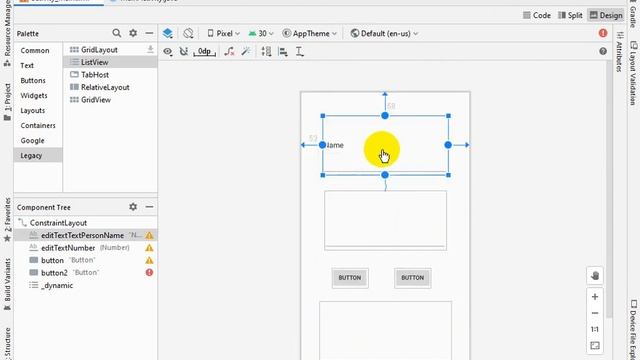The width and height of the screenshot is (640, 360).
Task: Select the Widgets palette category
Action: tap(34, 96)
